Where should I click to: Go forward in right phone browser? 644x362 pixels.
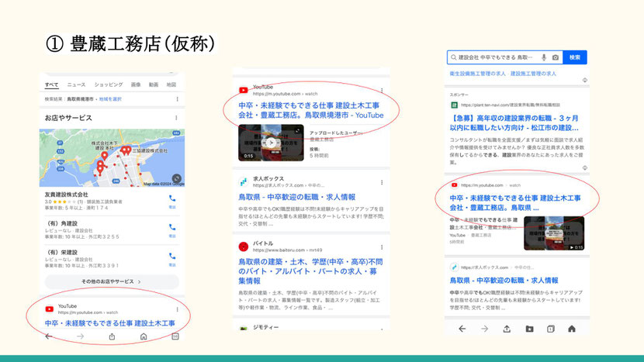coord(485,329)
